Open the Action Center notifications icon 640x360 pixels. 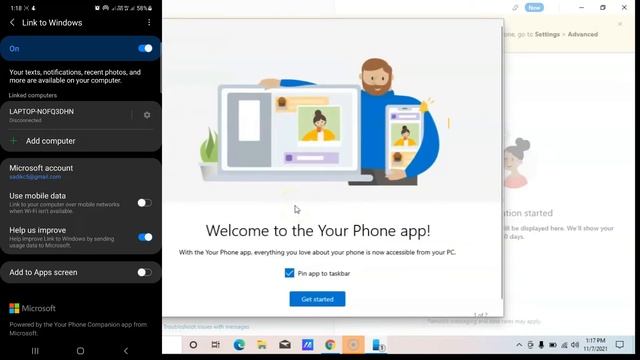point(620,345)
